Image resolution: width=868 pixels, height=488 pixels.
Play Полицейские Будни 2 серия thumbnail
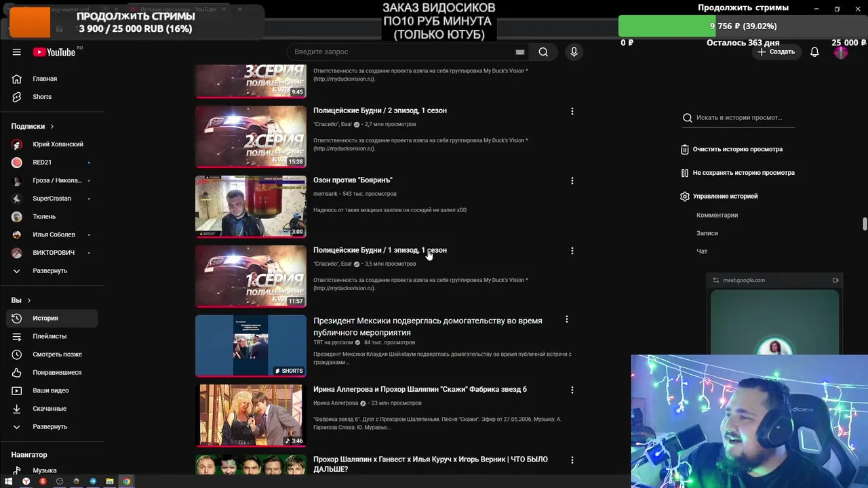251,136
